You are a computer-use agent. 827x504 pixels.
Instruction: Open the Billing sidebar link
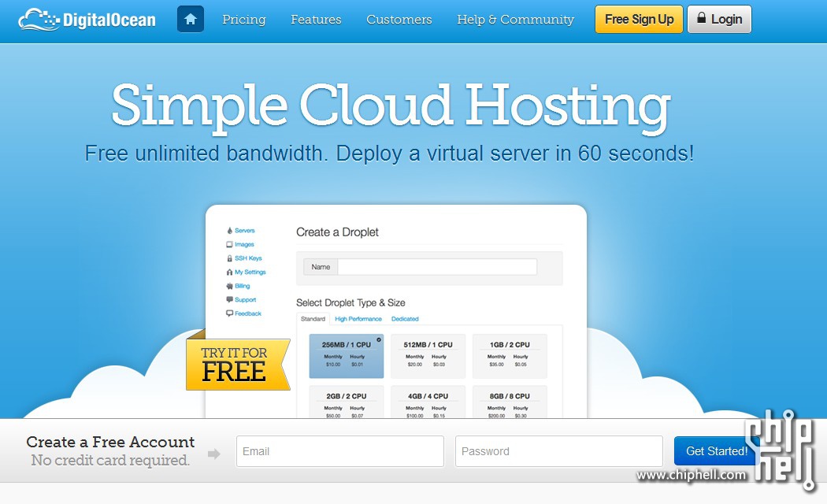tap(243, 286)
